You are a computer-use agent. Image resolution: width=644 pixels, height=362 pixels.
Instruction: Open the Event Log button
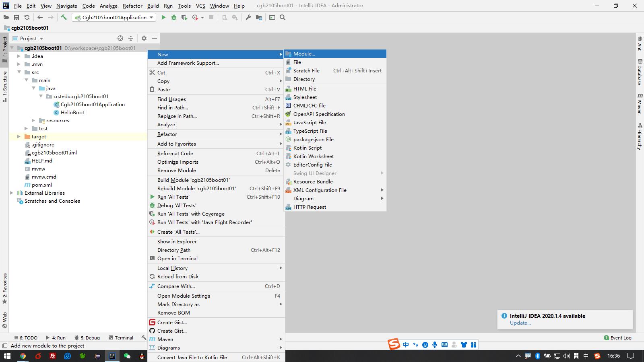pyautogui.click(x=617, y=338)
